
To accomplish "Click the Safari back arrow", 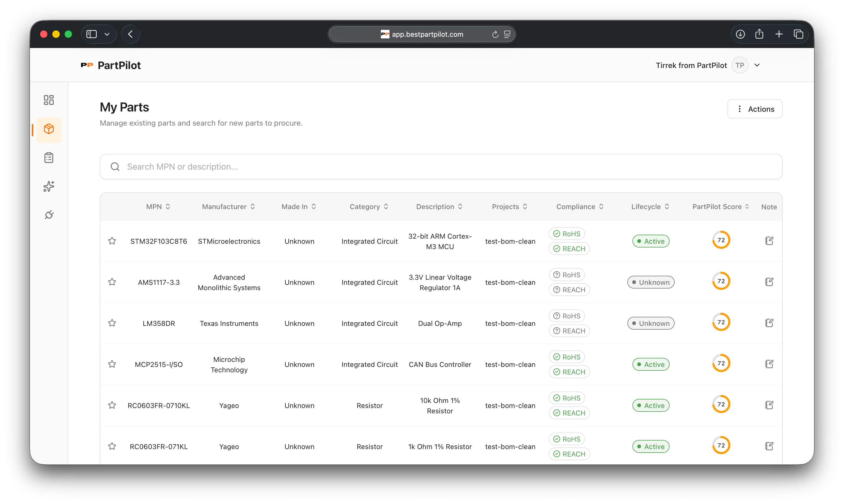I will 130,34.
